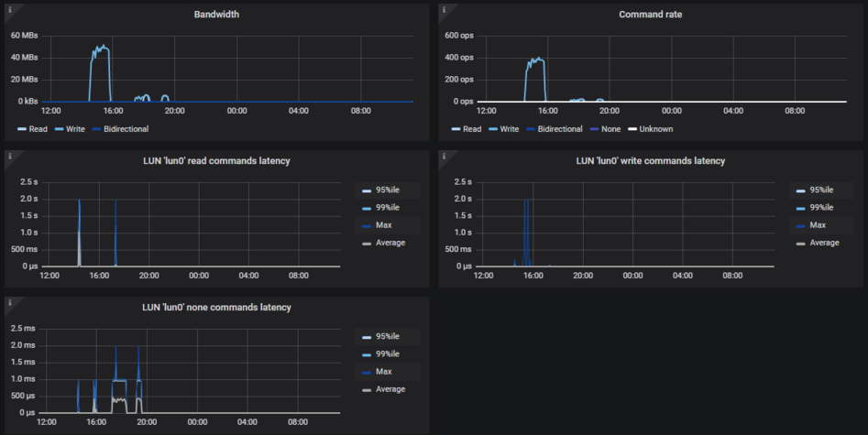The height and width of the screenshot is (435, 868).
Task: Open info icon of read commands latency panel
Action: pyautogui.click(x=9, y=157)
